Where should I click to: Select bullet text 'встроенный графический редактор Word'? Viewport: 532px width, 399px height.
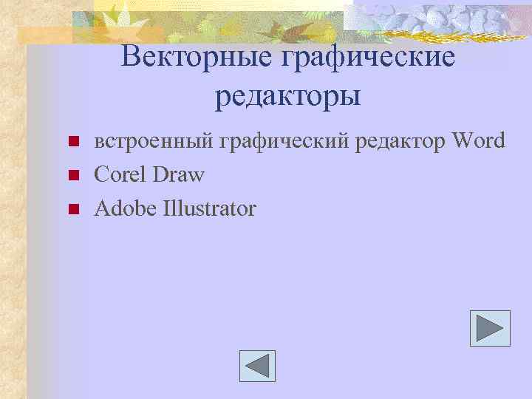[x=299, y=141]
